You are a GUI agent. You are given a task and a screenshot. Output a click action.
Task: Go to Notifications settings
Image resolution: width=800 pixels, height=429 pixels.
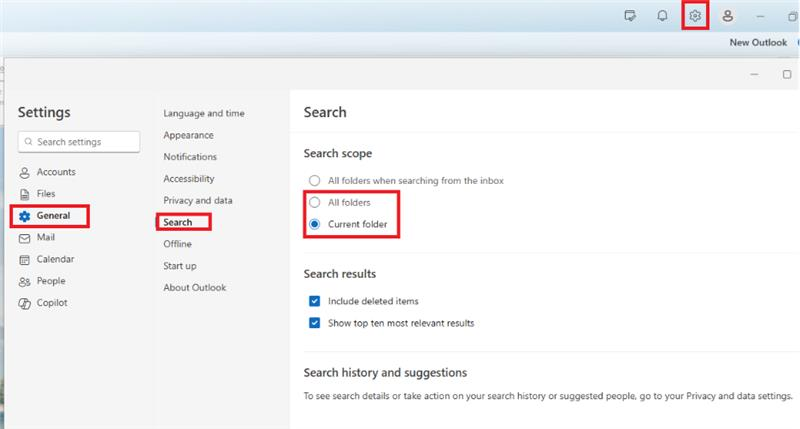click(x=190, y=157)
